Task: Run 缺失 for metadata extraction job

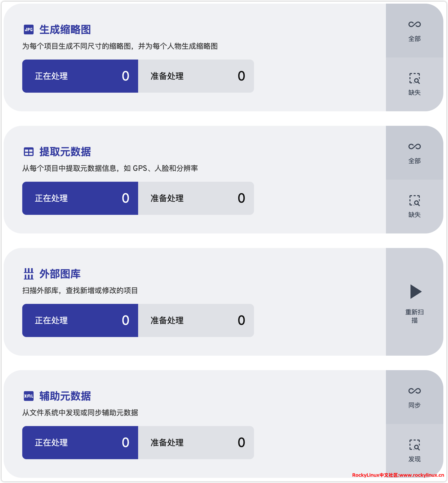Action: click(x=414, y=207)
